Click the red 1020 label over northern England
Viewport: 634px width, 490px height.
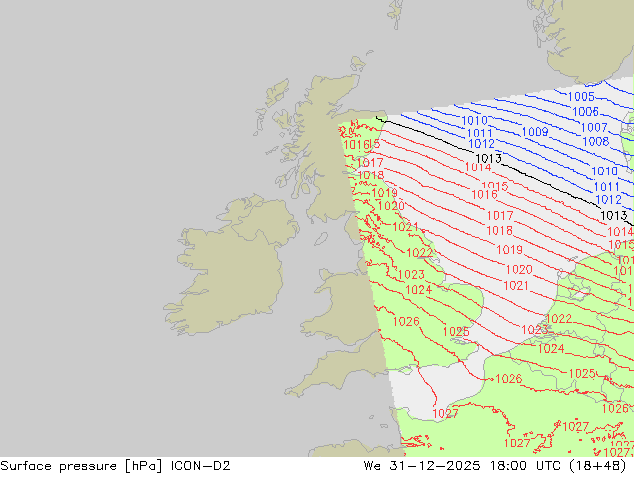391,206
